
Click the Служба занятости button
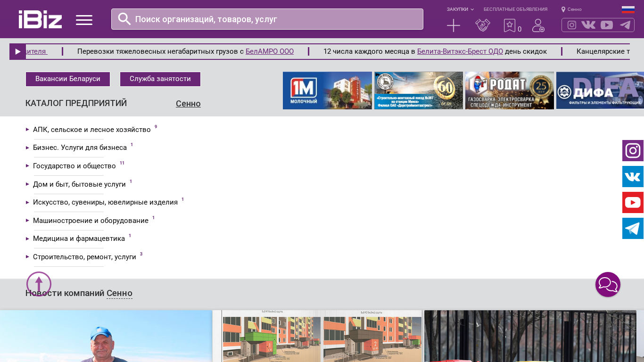click(x=160, y=79)
